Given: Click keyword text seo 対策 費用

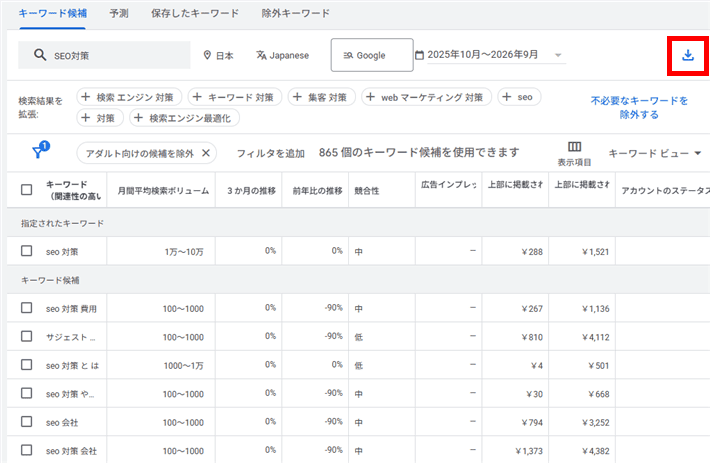Looking at the screenshot, I should tap(71, 309).
